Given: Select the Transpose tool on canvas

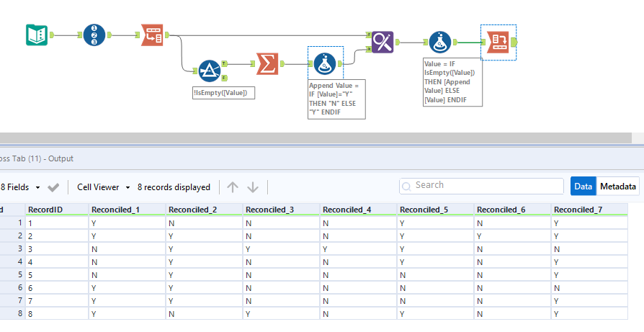Looking at the screenshot, I should coord(152,35).
